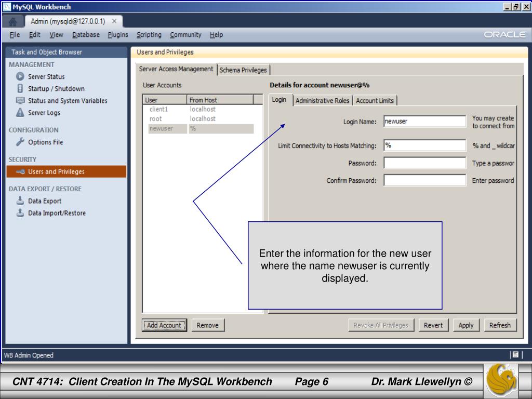532x399 pixels.
Task: Select the root user account row
Action: [201, 119]
